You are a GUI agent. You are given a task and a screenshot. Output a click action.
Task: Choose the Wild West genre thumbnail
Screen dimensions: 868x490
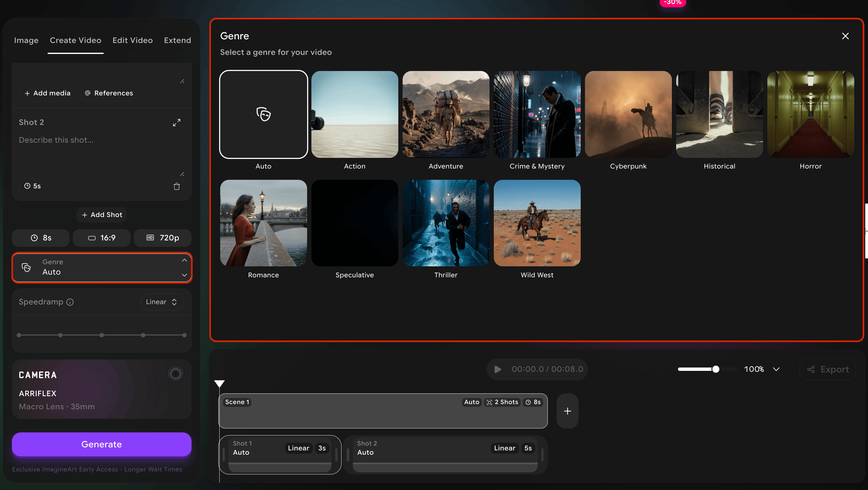pyautogui.click(x=537, y=223)
